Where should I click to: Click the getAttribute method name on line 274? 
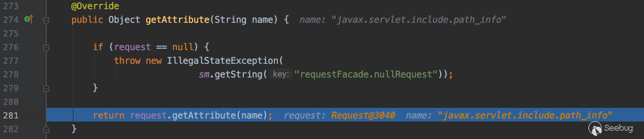177,20
